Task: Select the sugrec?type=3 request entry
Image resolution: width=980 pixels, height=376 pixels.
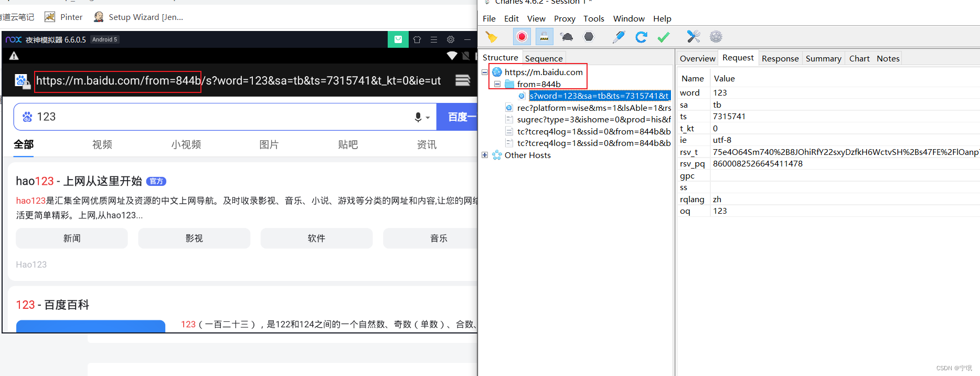Action: tap(594, 119)
